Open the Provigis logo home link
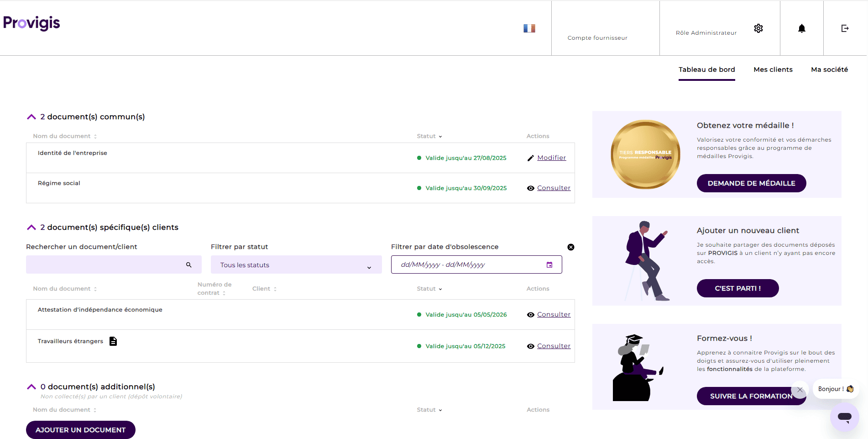This screenshot has width=868, height=439. pos(31,23)
